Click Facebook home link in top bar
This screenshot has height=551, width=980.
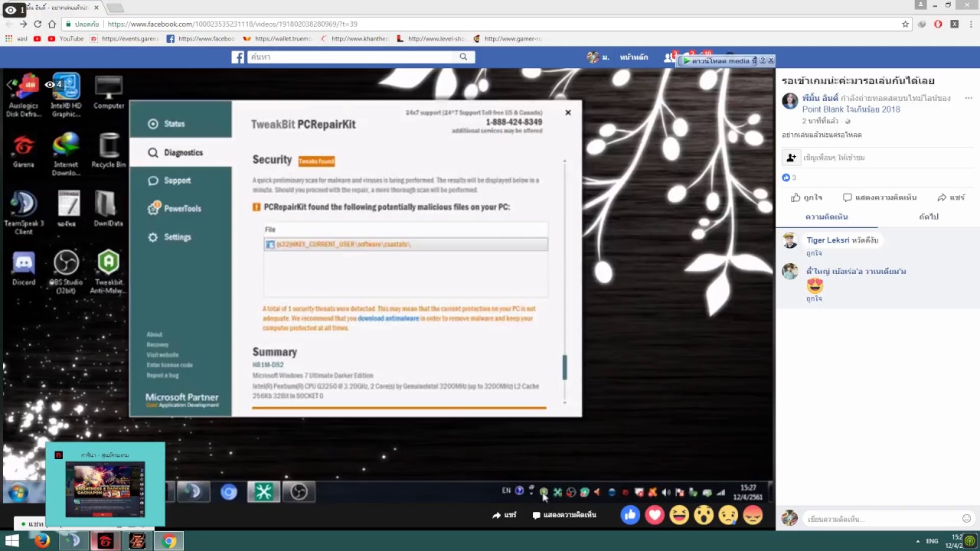(634, 57)
